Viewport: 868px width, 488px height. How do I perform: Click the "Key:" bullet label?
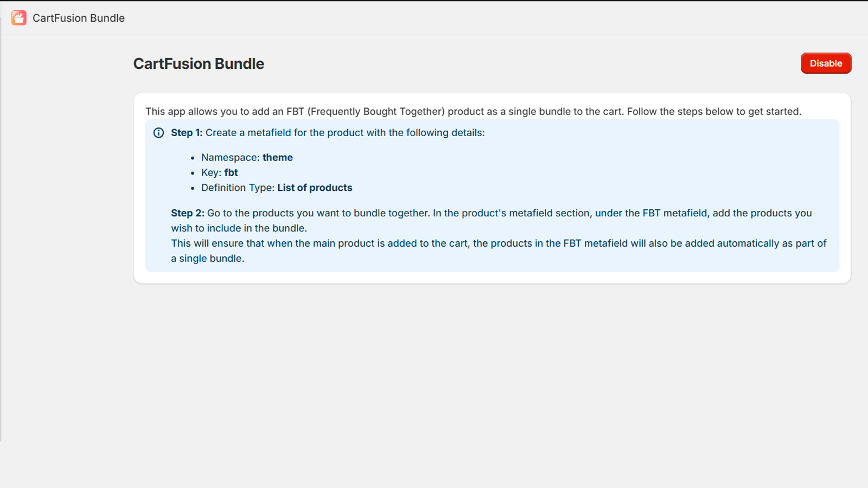click(211, 172)
